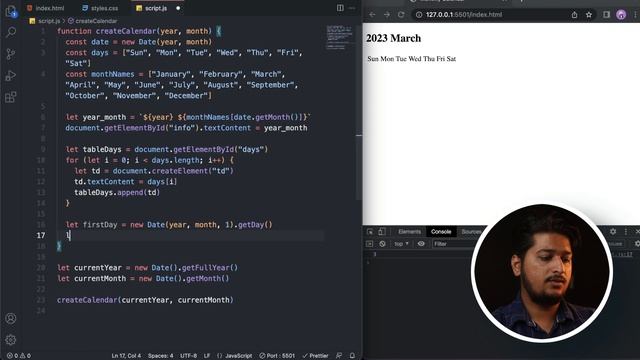Viewport: 640px width, 360px height.
Task: Share this page from the address bar
Action: pos(574,15)
